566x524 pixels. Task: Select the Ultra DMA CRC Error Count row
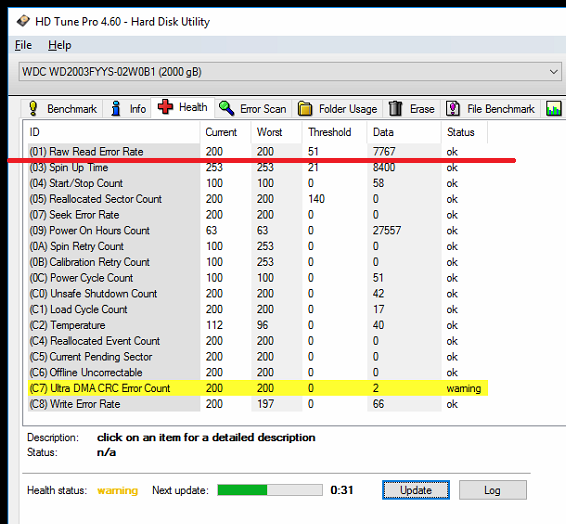tap(258, 388)
